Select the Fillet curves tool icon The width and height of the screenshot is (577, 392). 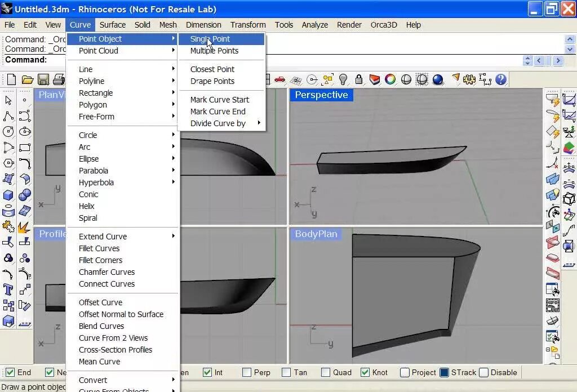click(x=25, y=163)
